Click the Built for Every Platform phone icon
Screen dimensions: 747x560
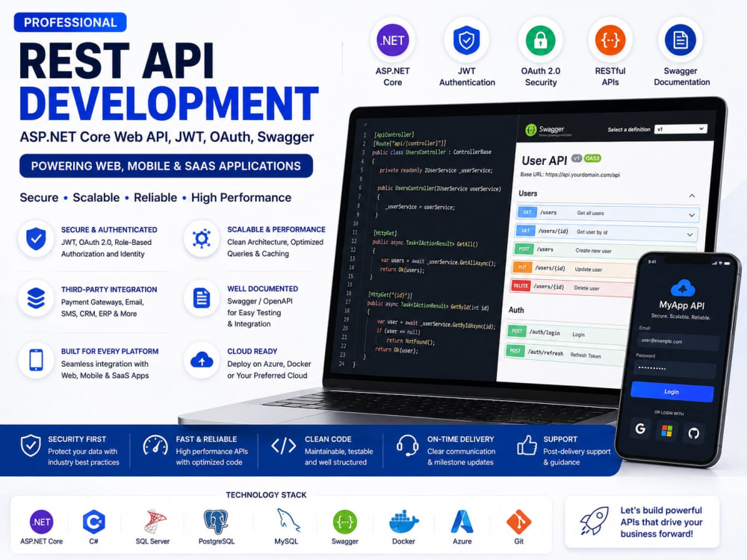pyautogui.click(x=36, y=360)
